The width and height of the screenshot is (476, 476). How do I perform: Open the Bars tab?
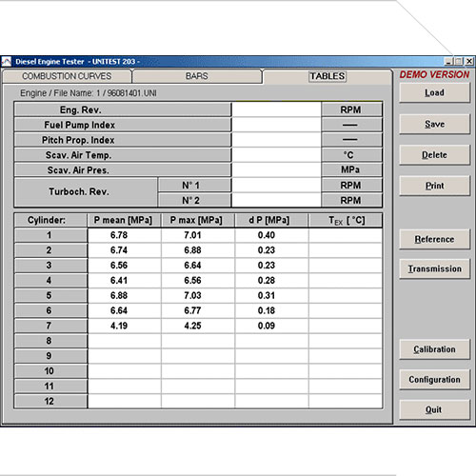197,76
